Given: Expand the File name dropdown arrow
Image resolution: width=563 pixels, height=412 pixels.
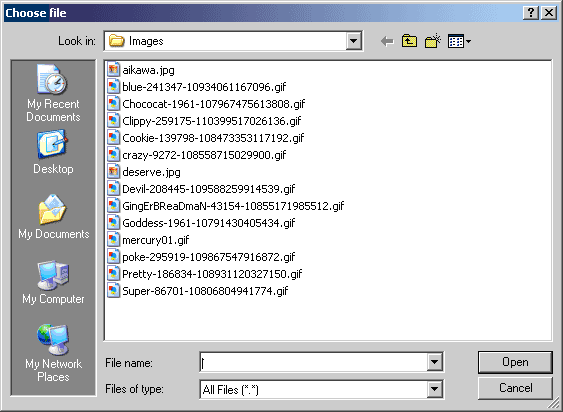Looking at the screenshot, I should 434,362.
